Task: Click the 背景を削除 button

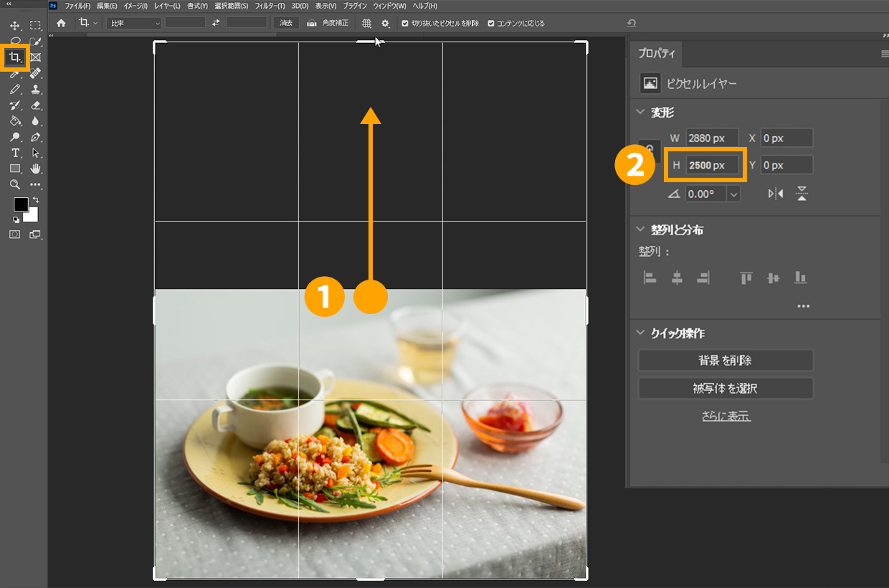Action: (x=726, y=360)
